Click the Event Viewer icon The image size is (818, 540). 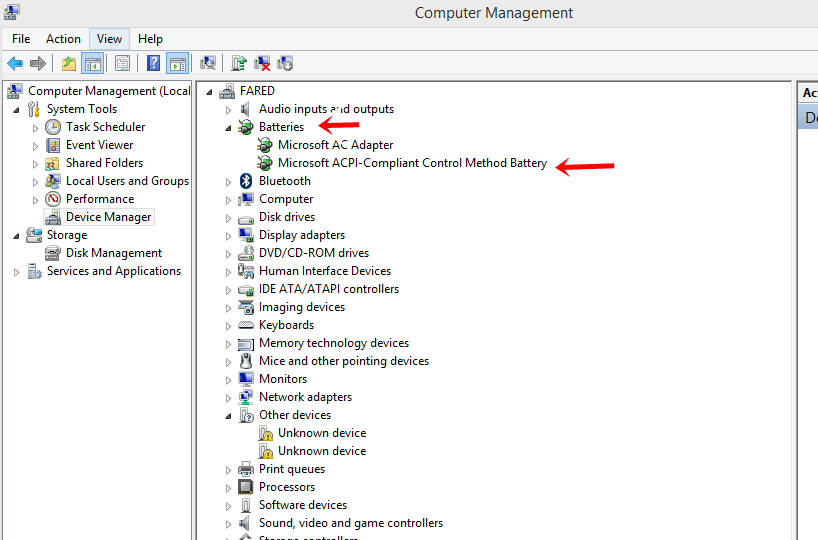53,145
